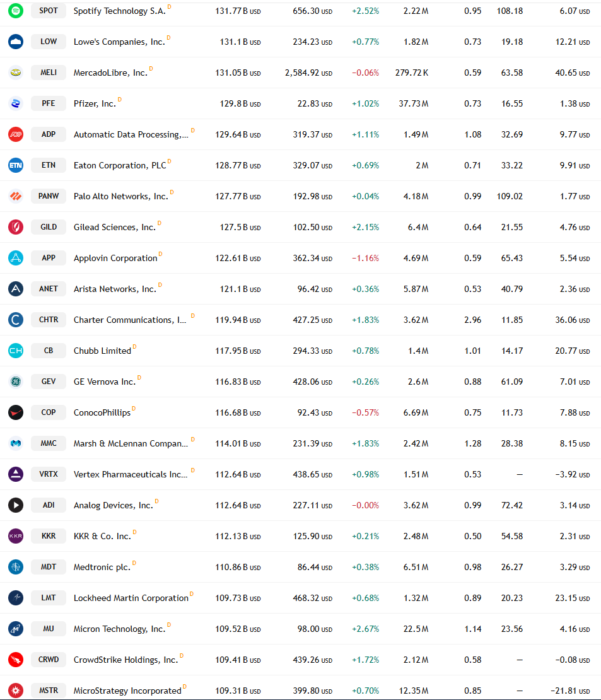Image resolution: width=601 pixels, height=700 pixels.
Task: Open the MSTR ticker badge
Action: point(49,690)
